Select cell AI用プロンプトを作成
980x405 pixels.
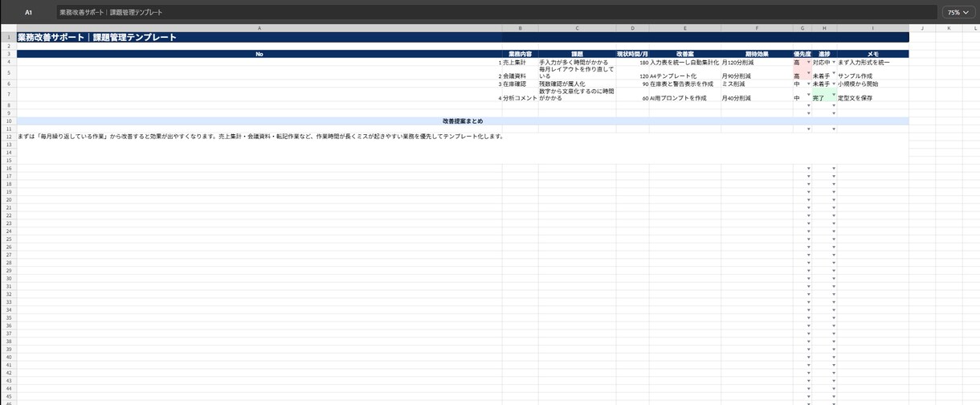tap(684, 95)
